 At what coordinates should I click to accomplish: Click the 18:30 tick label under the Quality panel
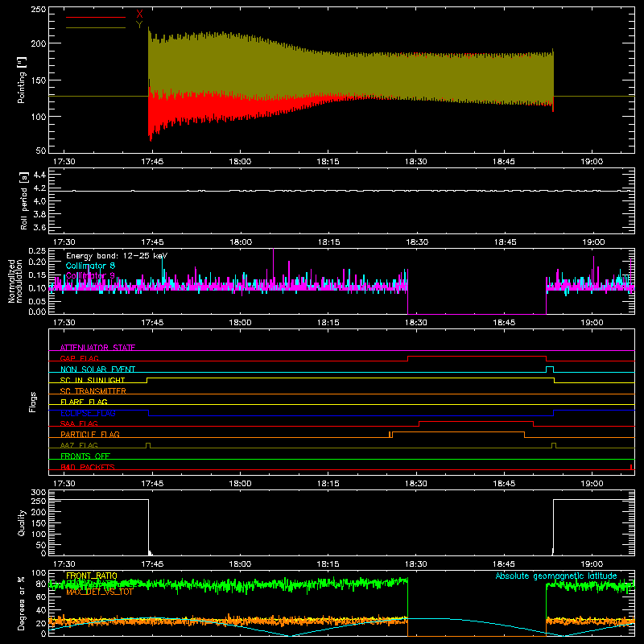pos(416,564)
